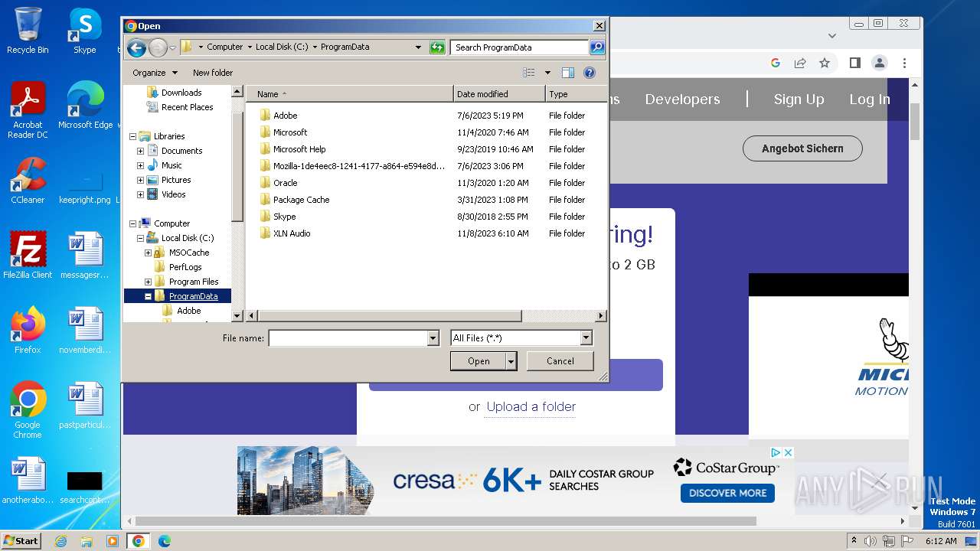This screenshot has width=980, height=551.
Task: Open the Help icon in Open dialog
Action: (590, 73)
